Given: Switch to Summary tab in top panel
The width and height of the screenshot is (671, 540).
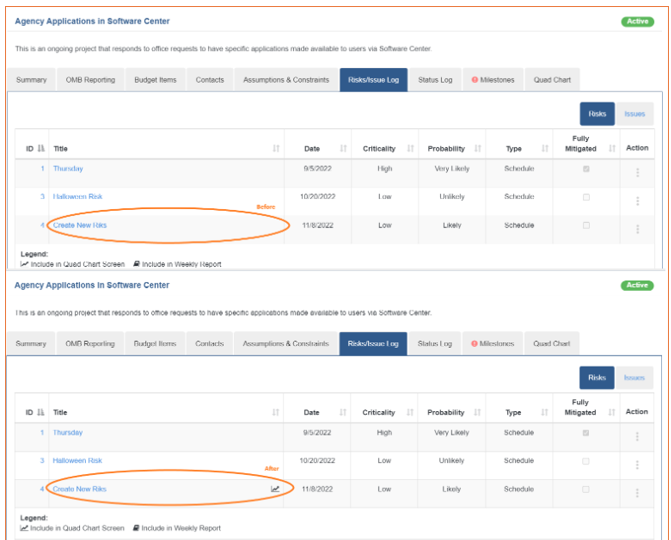Looking at the screenshot, I should (x=31, y=80).
